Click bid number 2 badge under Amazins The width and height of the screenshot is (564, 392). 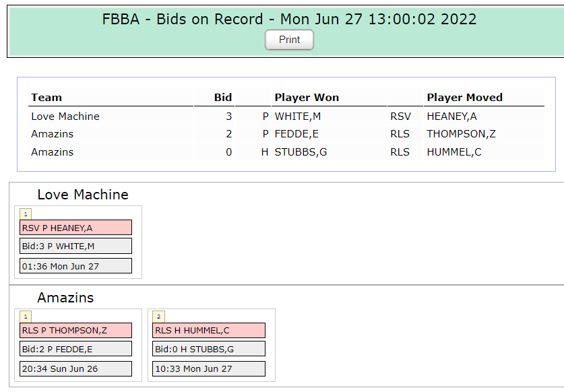158,317
